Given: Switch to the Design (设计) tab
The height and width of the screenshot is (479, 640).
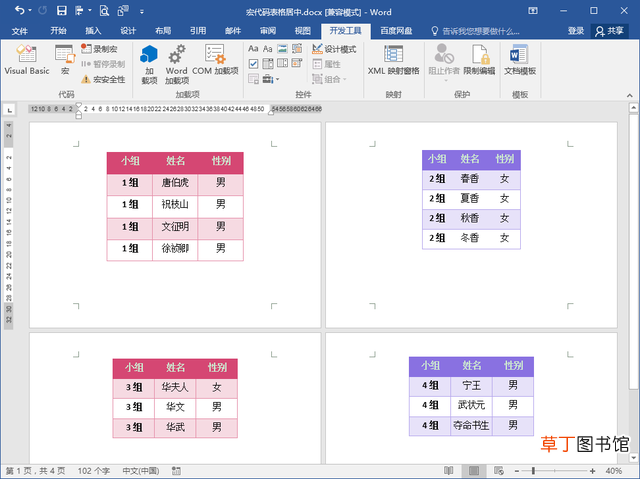Looking at the screenshot, I should coord(128,31).
